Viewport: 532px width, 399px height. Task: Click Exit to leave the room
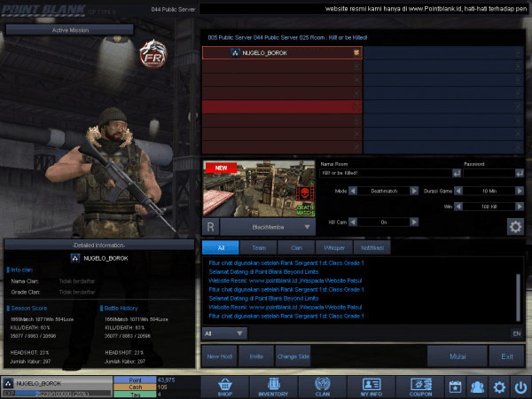coord(507,356)
